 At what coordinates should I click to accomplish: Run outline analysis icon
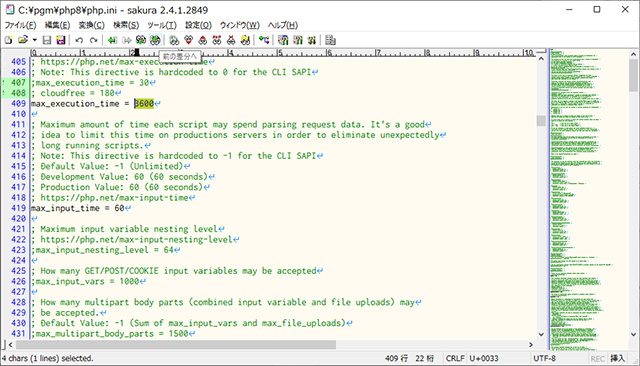tap(264, 40)
